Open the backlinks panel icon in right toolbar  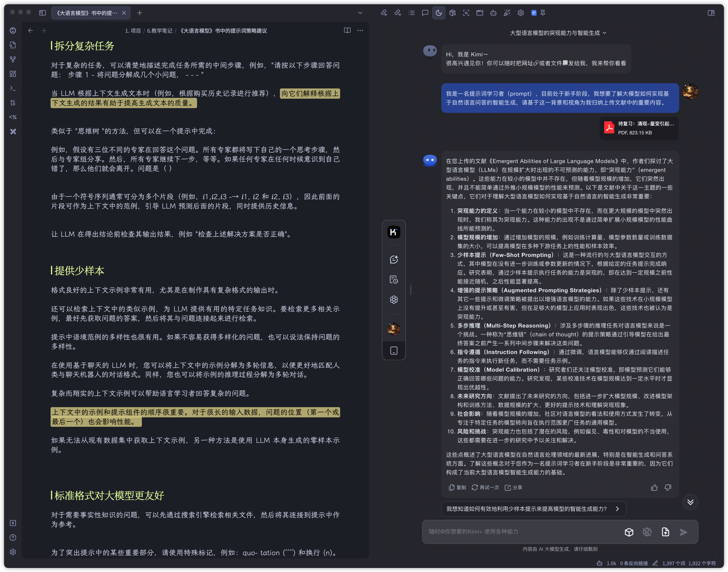point(384,13)
